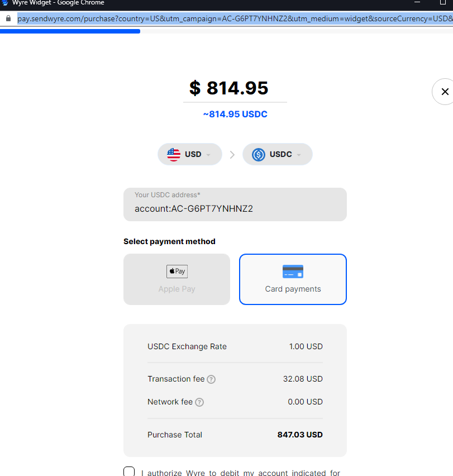Open the Network fee help tooltip icon
The width and height of the screenshot is (453, 476).
(199, 402)
